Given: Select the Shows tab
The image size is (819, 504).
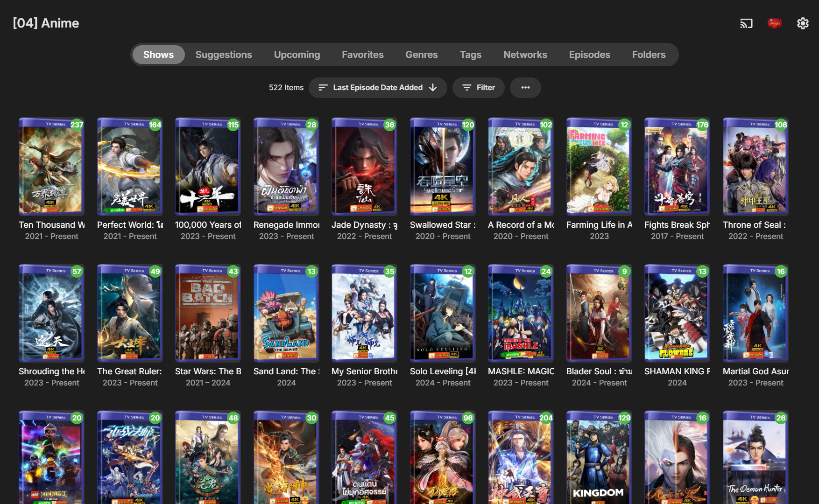Looking at the screenshot, I should [158, 55].
